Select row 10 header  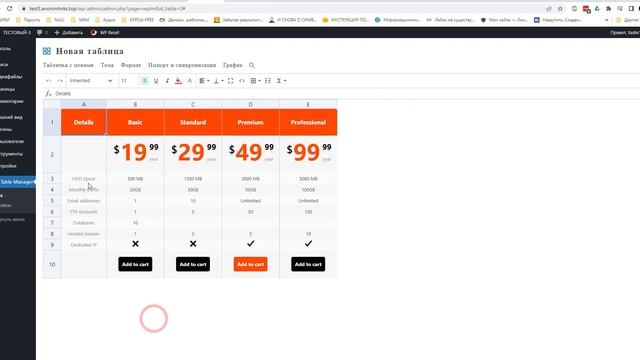52,264
